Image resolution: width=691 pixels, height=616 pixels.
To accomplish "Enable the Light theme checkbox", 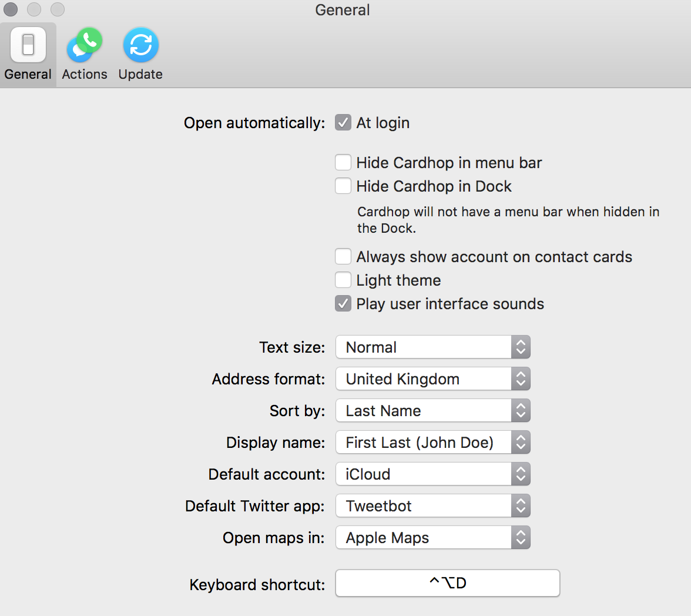I will 343,280.
